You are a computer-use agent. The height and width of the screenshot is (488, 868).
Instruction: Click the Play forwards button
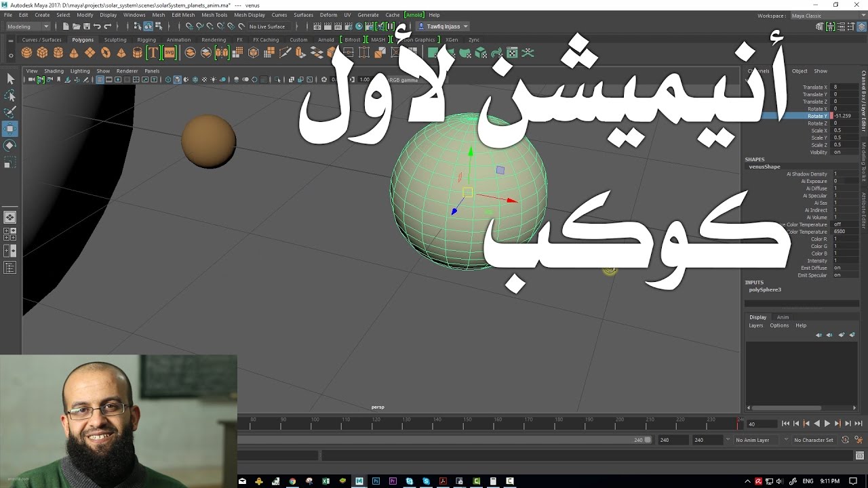tap(827, 424)
